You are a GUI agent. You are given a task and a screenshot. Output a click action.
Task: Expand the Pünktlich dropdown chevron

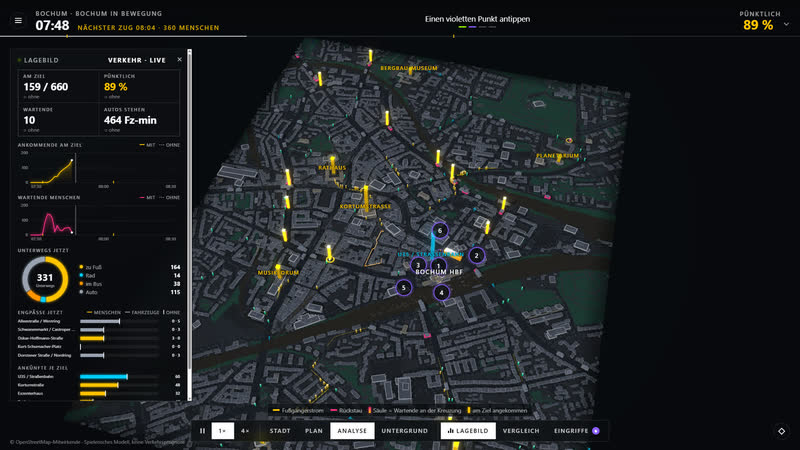point(786,24)
